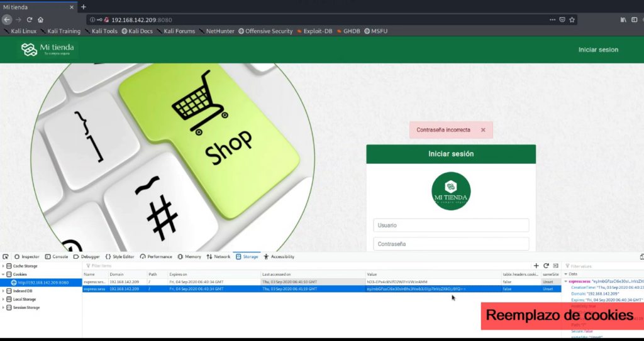Switch to the Style Editor tab

[119, 256]
